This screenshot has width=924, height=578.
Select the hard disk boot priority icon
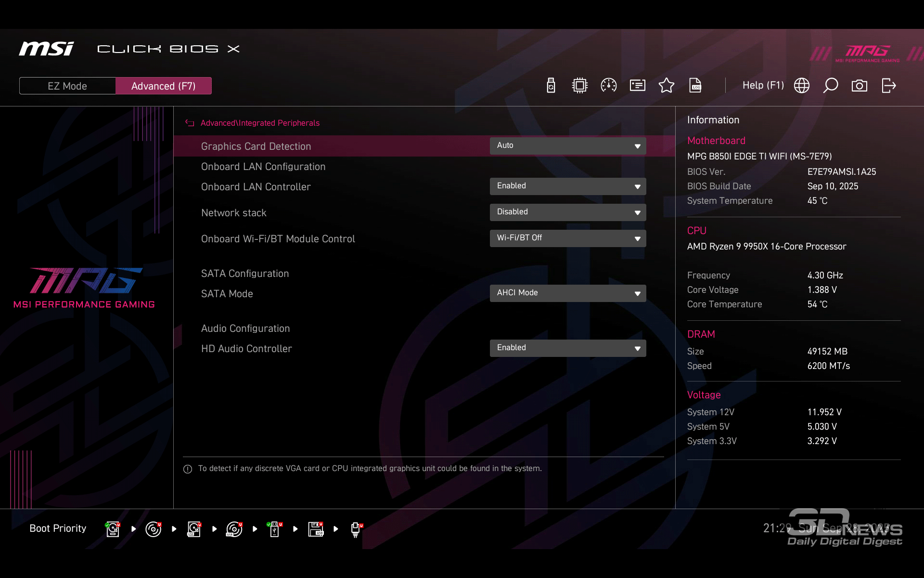(x=113, y=529)
